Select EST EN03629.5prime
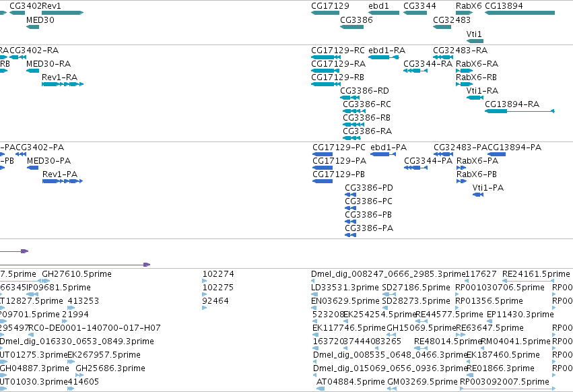This screenshot has height=392, width=573. 345,301
